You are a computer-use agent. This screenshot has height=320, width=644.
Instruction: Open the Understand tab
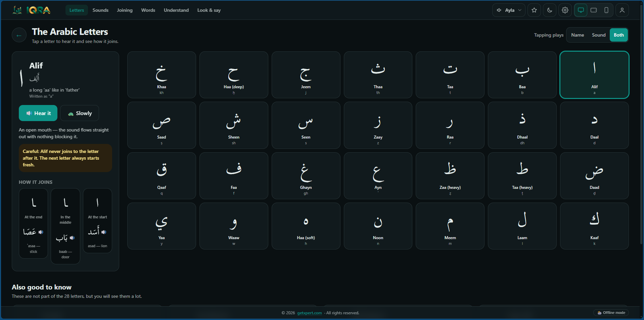[x=176, y=10]
